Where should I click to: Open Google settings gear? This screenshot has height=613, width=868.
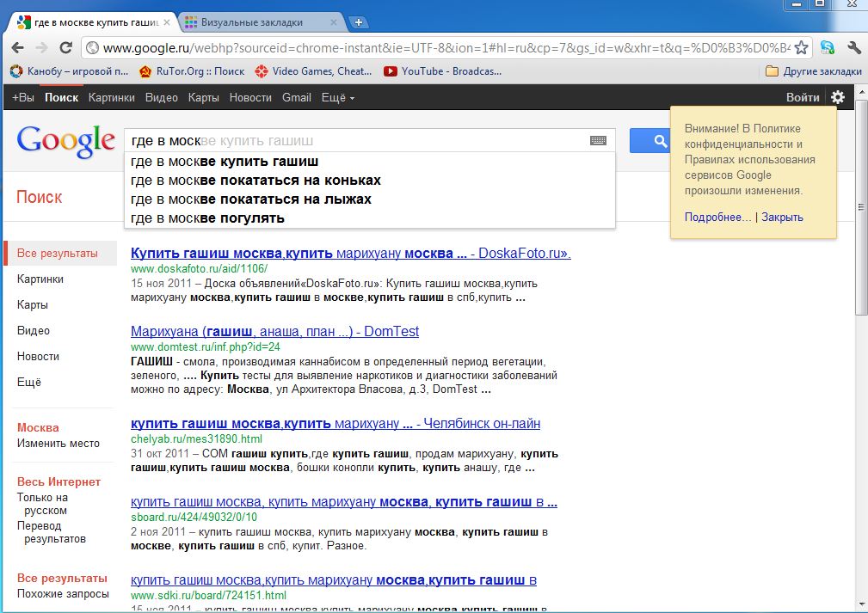838,97
